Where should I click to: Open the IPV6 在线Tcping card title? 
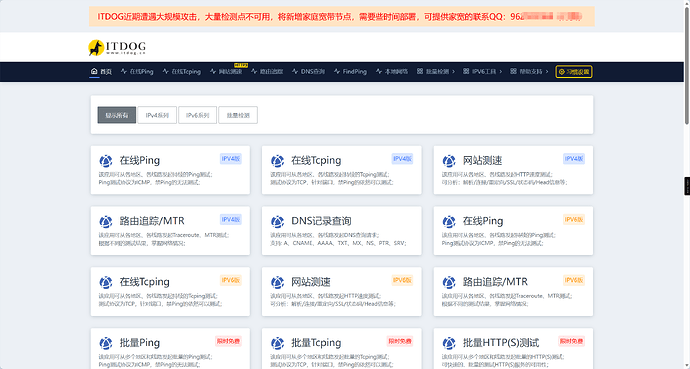(144, 282)
